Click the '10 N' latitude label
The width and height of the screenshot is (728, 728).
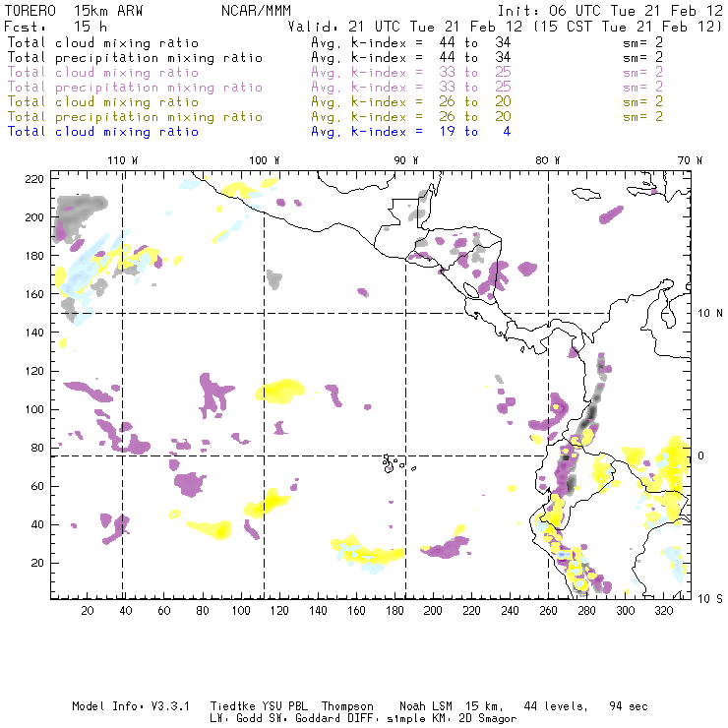(710, 314)
